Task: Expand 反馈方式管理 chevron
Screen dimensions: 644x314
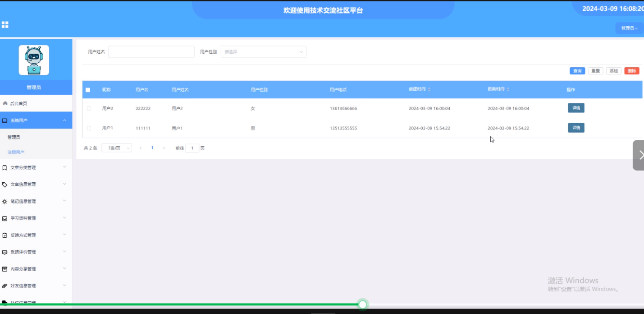Action: pyautogui.click(x=64, y=235)
